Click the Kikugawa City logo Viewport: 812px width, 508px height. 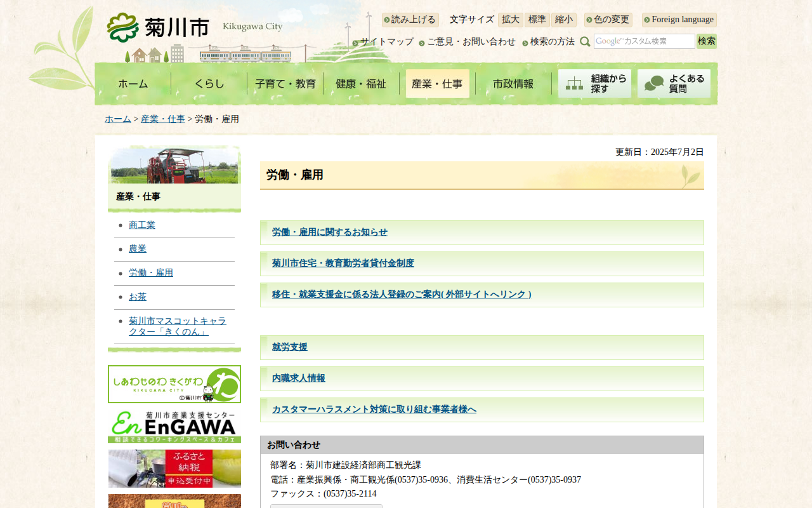coord(158,28)
